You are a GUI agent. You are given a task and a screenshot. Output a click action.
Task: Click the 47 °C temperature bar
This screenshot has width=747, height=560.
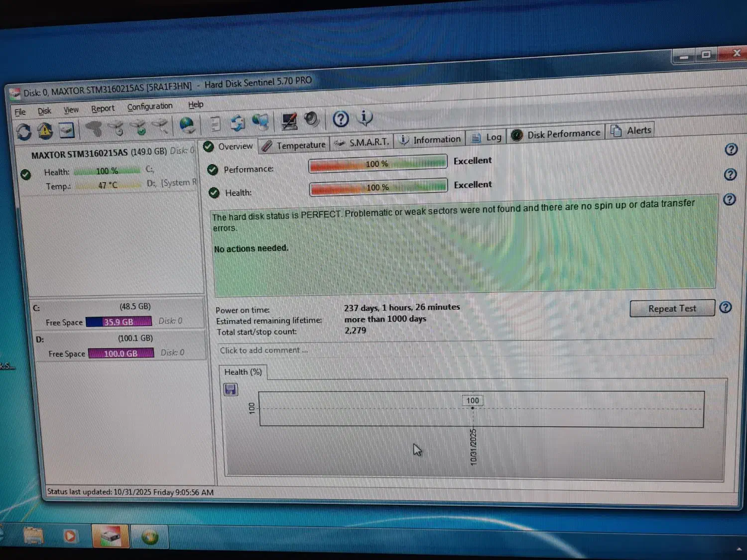point(108,185)
